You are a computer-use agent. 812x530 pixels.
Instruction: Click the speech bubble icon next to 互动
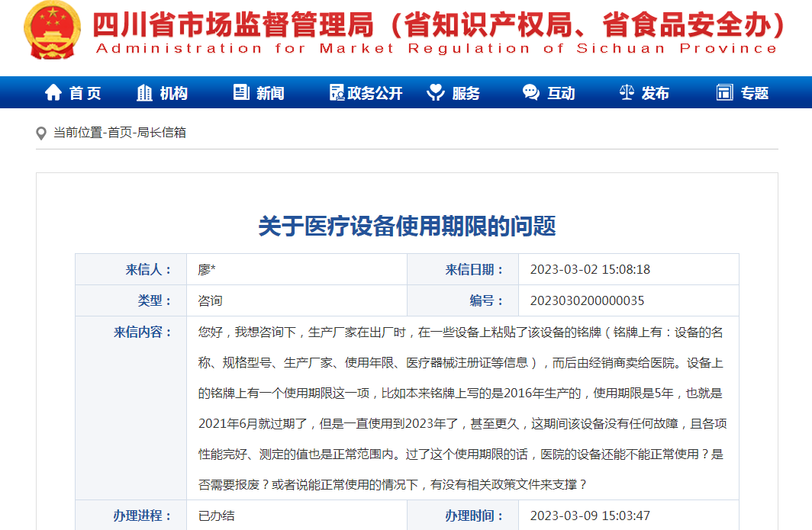(530, 92)
